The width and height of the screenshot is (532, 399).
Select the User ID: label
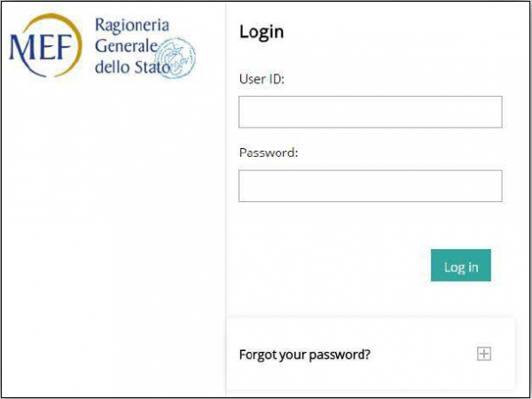(x=262, y=79)
